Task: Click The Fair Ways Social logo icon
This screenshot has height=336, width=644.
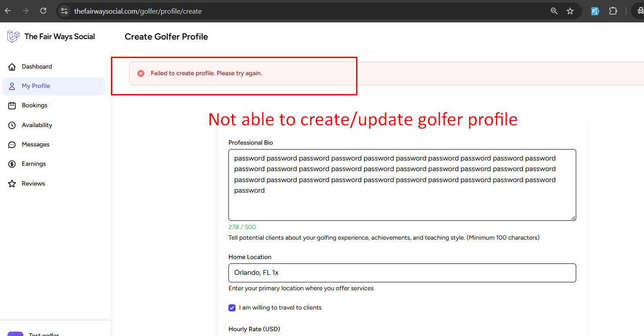Action: tap(13, 37)
